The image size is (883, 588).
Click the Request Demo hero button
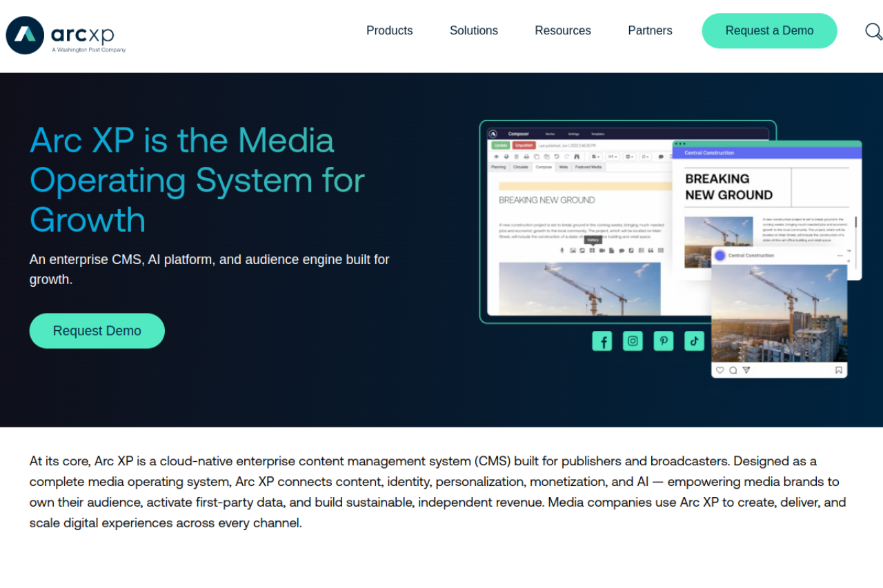pyautogui.click(x=97, y=331)
